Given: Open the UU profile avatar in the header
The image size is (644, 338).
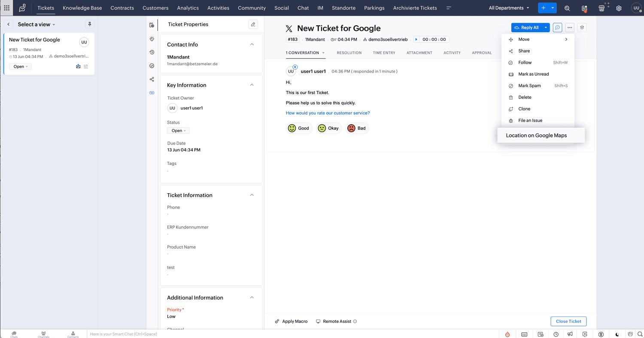Looking at the screenshot, I should (x=636, y=8).
